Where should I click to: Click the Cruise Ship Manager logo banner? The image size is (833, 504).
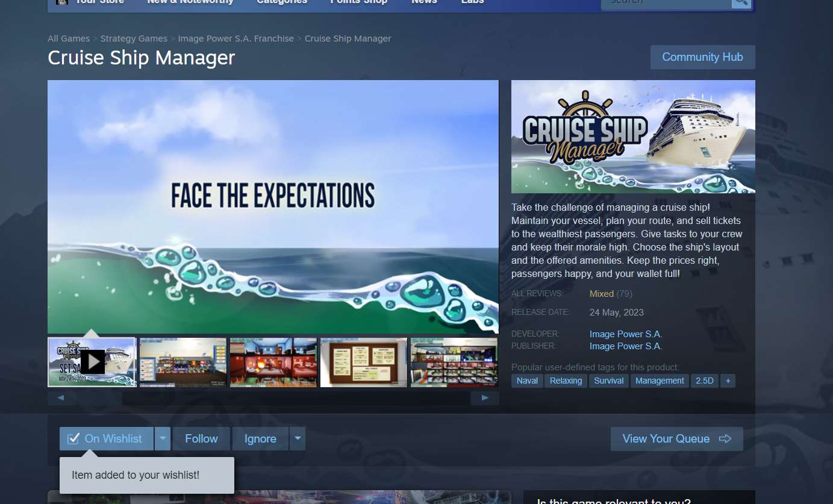[632, 137]
